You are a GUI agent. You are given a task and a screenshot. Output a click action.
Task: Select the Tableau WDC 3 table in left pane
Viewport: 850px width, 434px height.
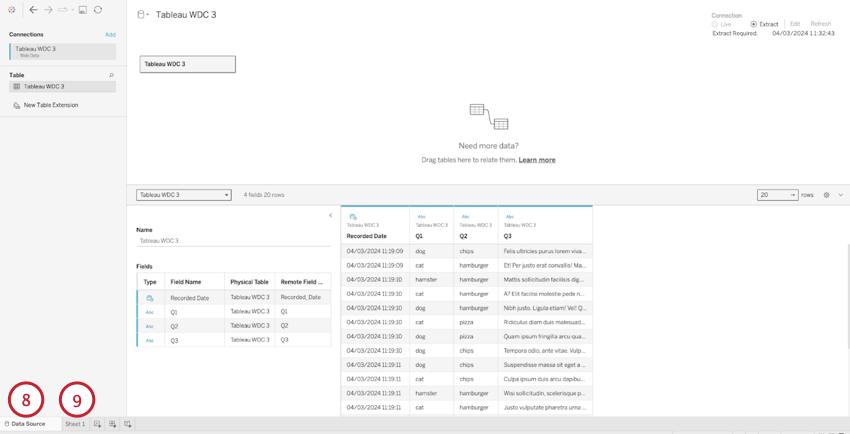click(x=62, y=87)
